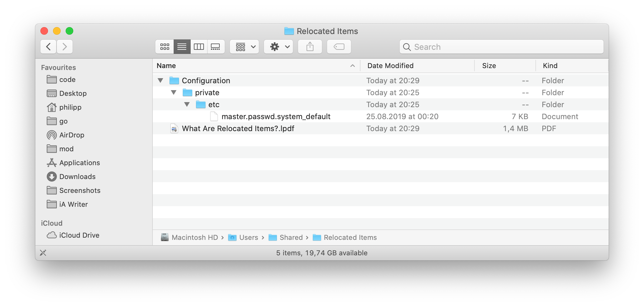This screenshot has width=644, height=307.
Task: Open the Action gear menu
Action: click(x=278, y=47)
